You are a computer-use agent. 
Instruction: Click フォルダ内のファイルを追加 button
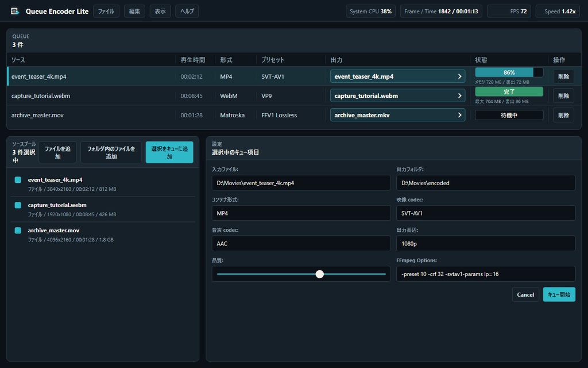click(x=111, y=152)
